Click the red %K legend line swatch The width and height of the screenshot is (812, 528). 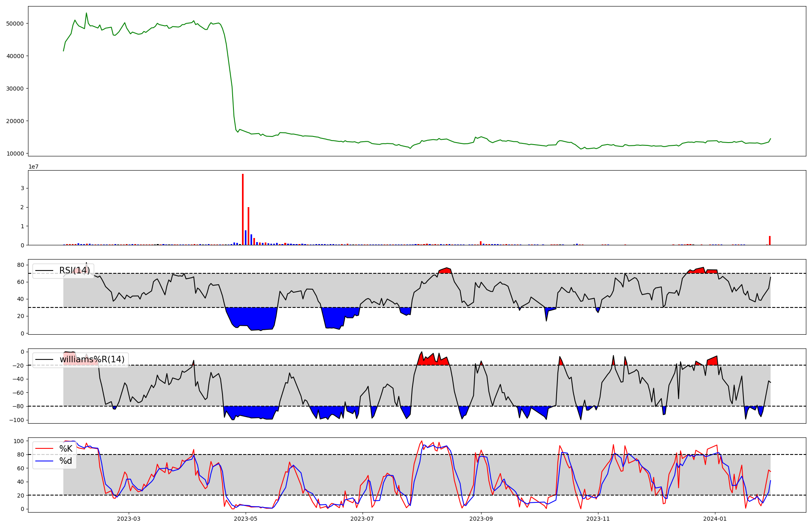[x=44, y=449]
